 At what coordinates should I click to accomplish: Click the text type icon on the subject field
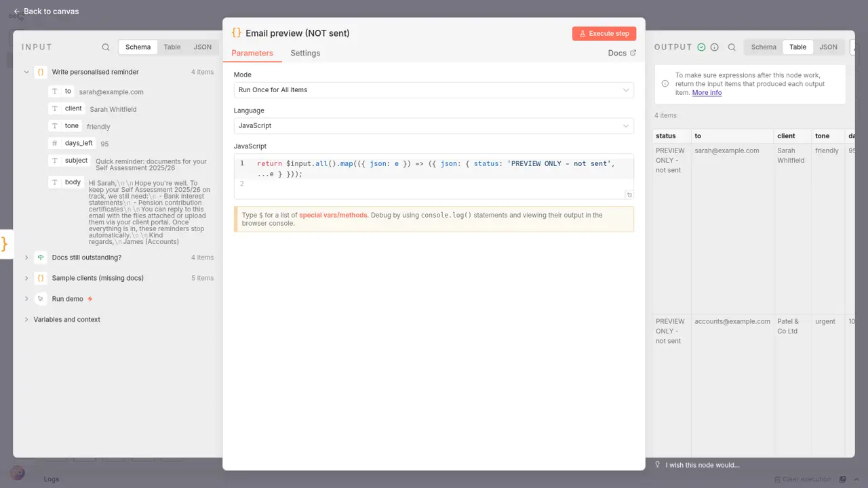[54, 161]
